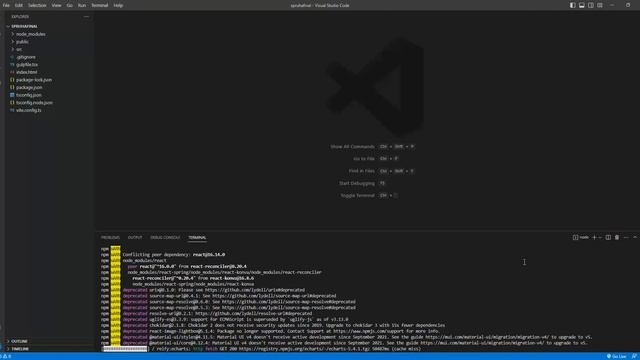The height and width of the screenshot is (360, 640).
Task: Open the customize layout icon
Action: click(600, 5)
